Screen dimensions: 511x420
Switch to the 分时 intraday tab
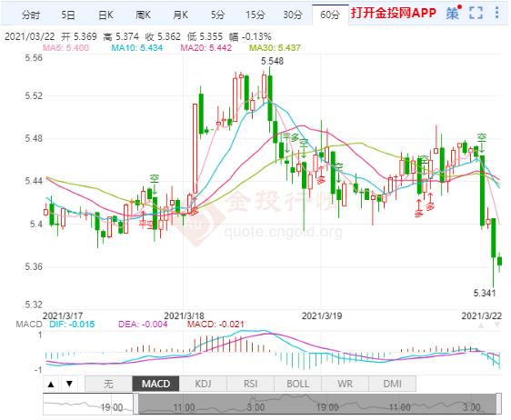tap(31, 15)
